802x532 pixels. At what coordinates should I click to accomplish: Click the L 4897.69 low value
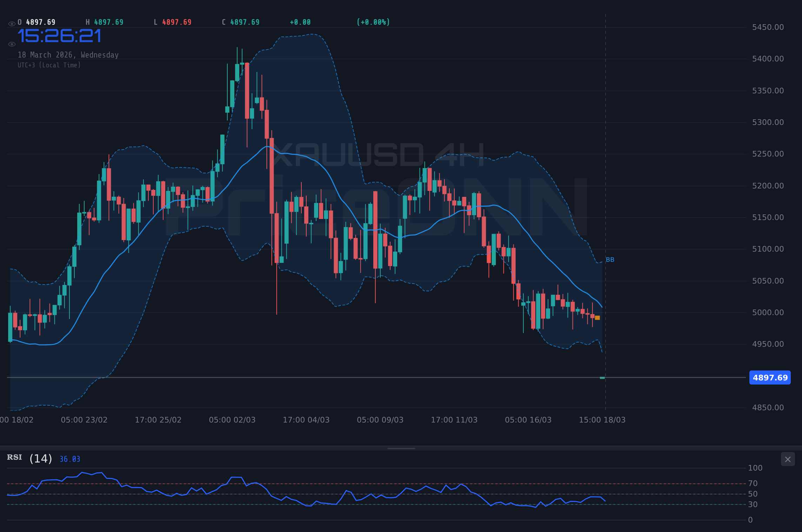(172, 22)
